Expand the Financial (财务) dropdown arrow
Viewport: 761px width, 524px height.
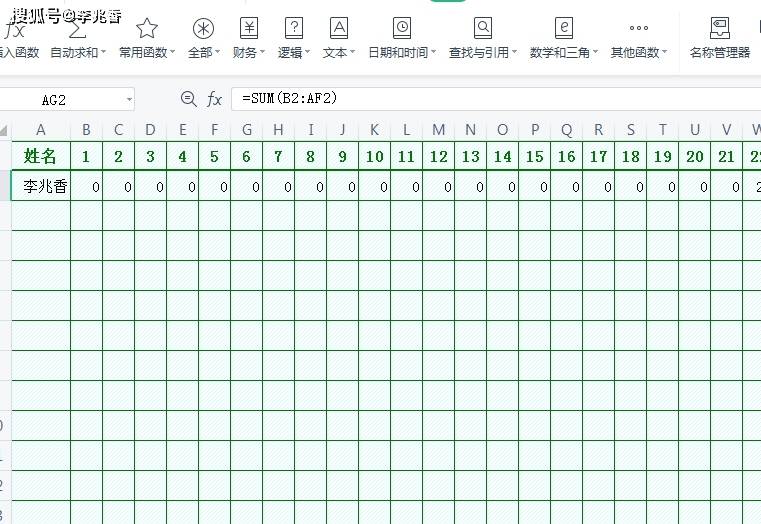point(263,53)
